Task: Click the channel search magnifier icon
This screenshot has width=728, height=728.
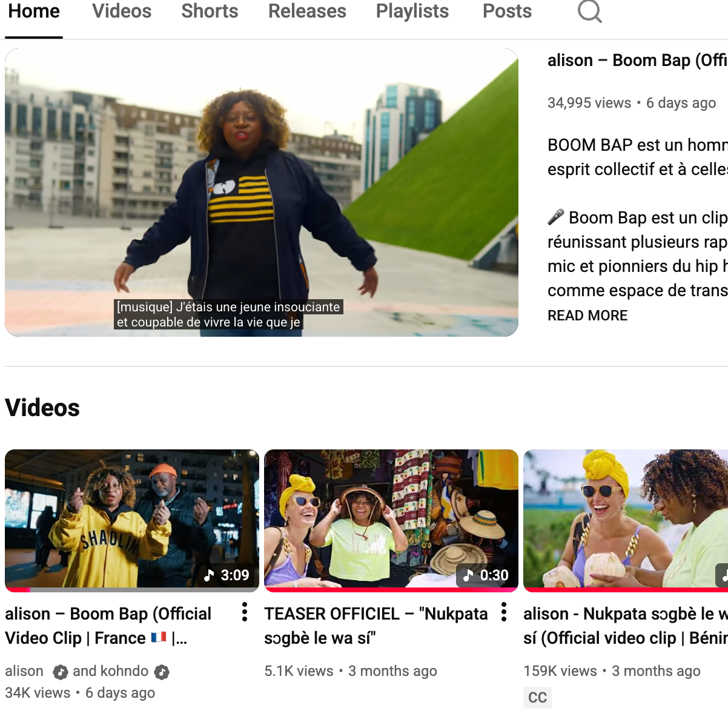Action: tap(589, 11)
